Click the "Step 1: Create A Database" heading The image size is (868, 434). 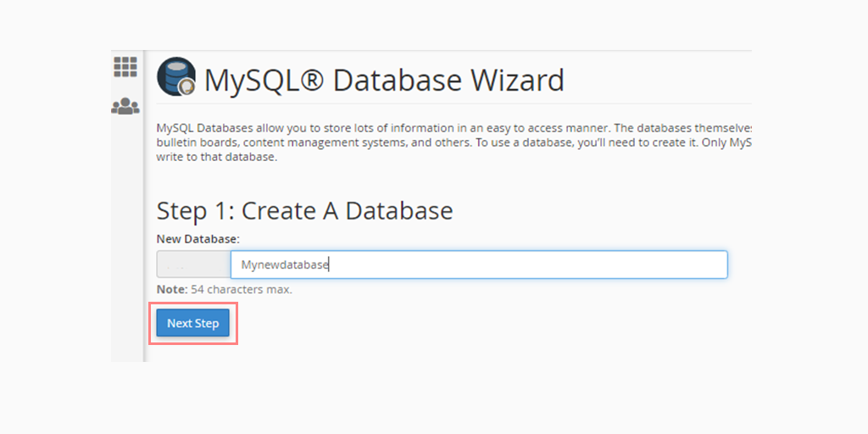coord(304,210)
